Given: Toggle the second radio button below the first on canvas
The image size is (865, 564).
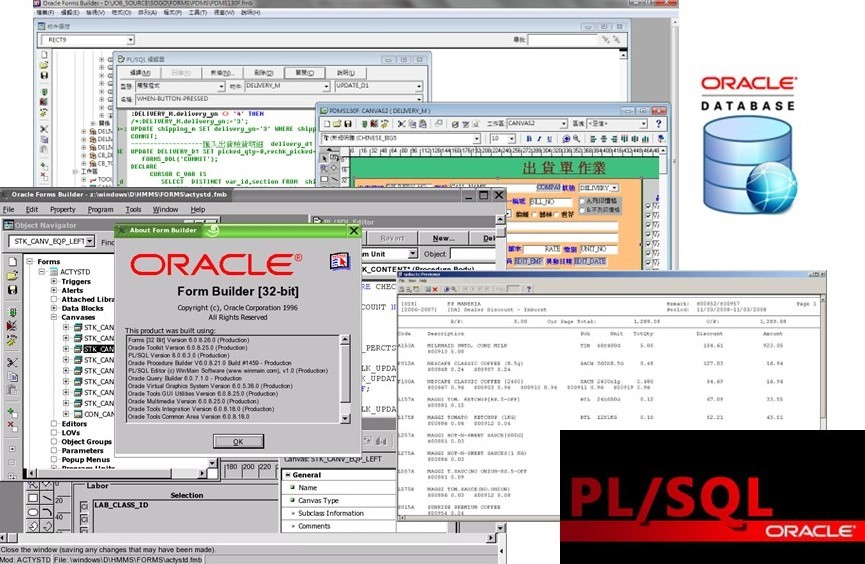Looking at the screenshot, I should (582, 210).
